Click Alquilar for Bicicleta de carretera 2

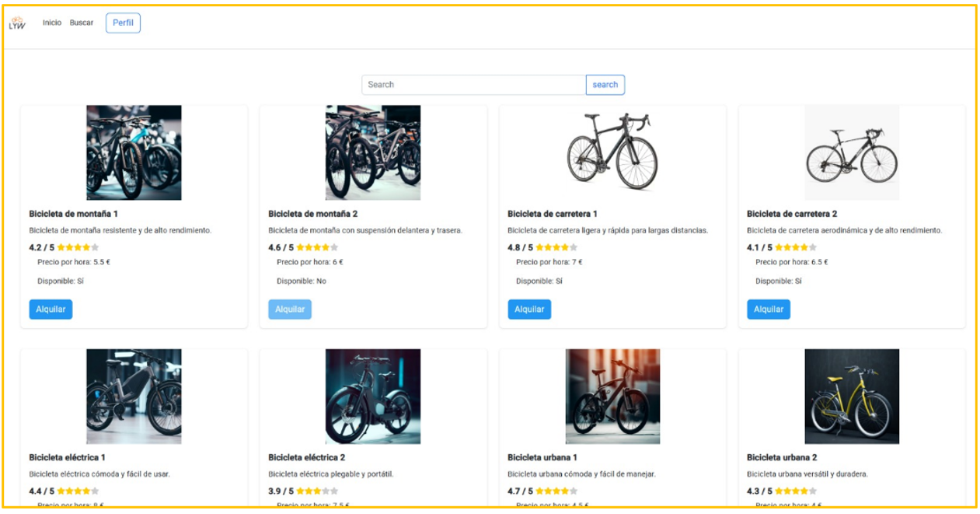pyautogui.click(x=769, y=309)
